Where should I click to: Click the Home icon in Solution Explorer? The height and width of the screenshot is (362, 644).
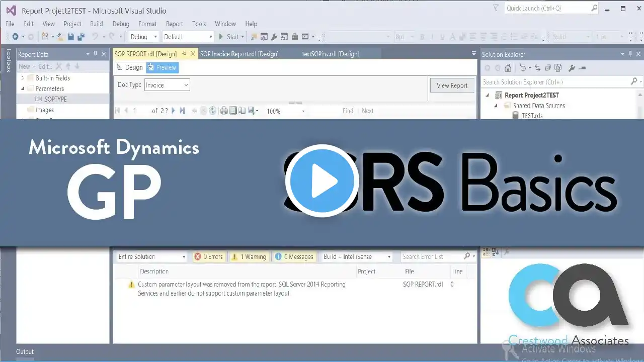click(x=508, y=68)
